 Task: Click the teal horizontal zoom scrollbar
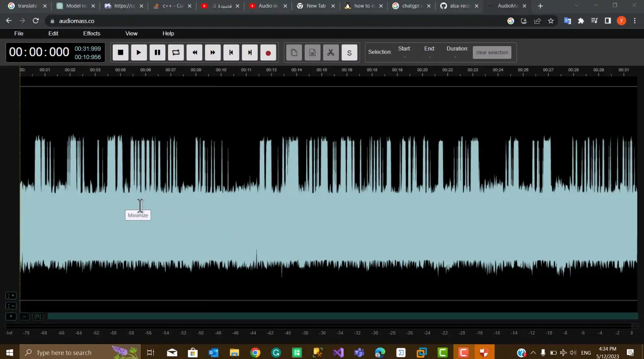[x=343, y=316]
